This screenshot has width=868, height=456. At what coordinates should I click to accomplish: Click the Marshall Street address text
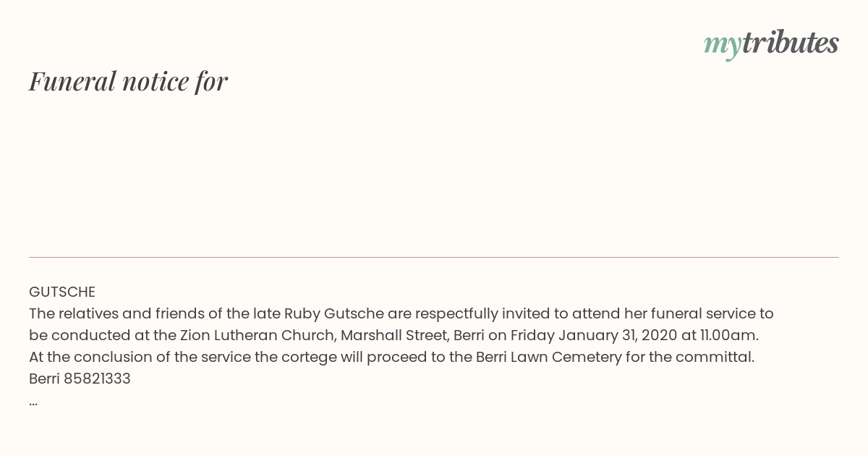393,336
